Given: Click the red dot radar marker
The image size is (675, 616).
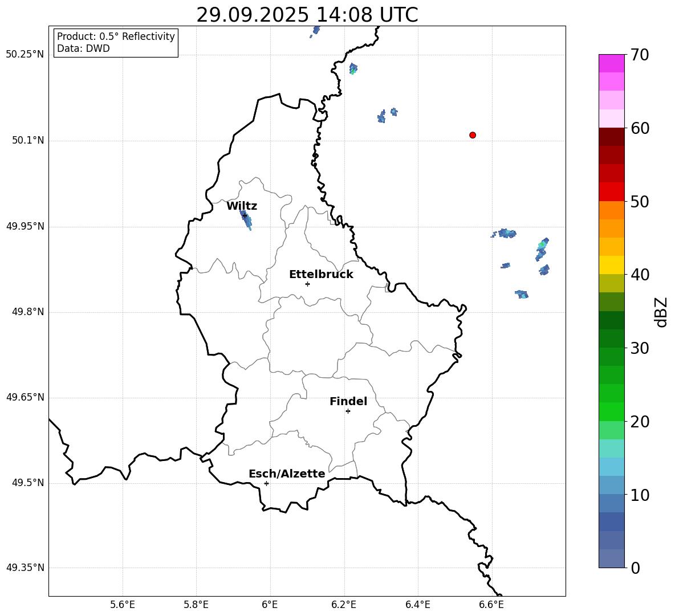Looking at the screenshot, I should click(x=473, y=135).
